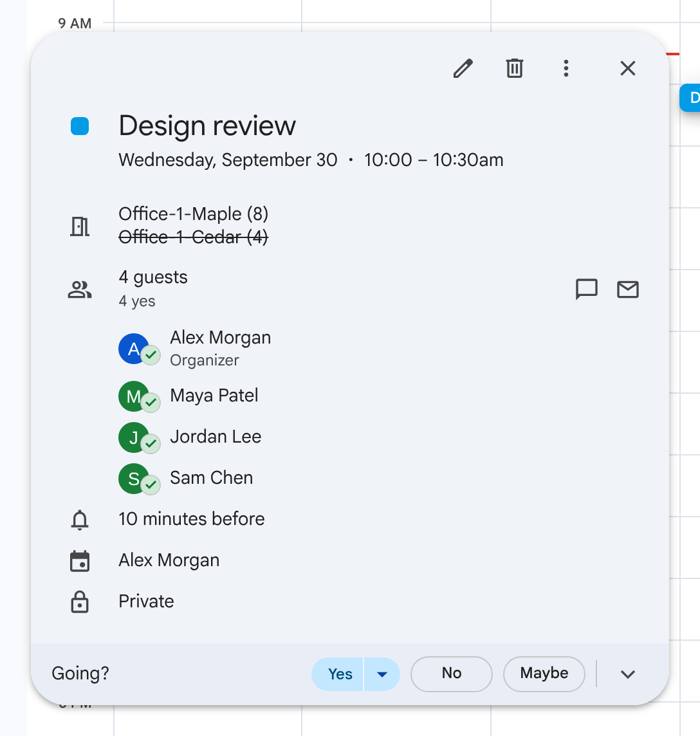
Task: Click the Jordan Lee guest name
Action: pos(216,437)
